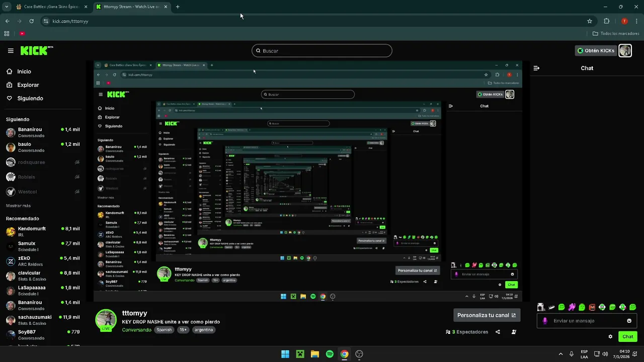
Task: Click the share stream icon
Action: pos(498,332)
